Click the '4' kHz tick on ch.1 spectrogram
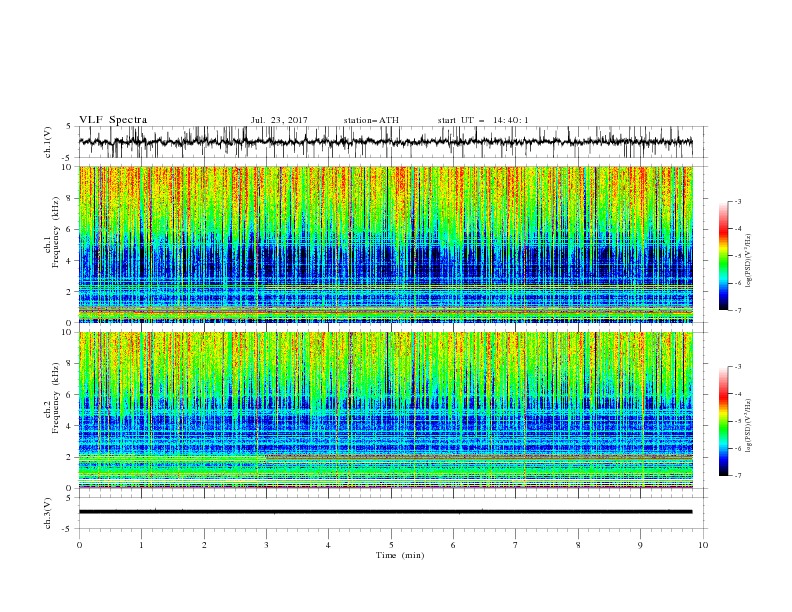This screenshot has height=612, width=792. [70, 261]
